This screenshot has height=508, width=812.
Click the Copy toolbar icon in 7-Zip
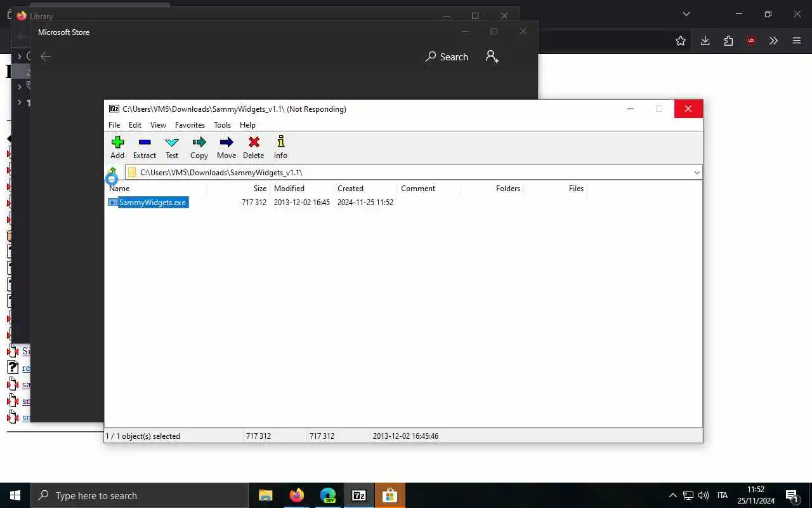199,142
